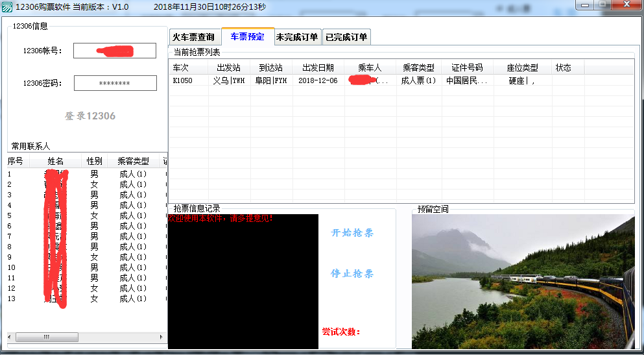Close the 12306购票软件 window

626,5
